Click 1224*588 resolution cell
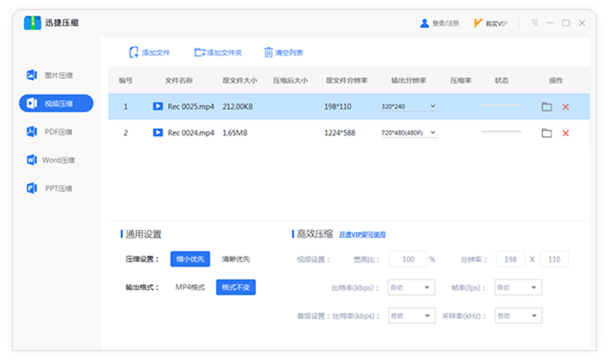610x360 pixels. (x=340, y=133)
